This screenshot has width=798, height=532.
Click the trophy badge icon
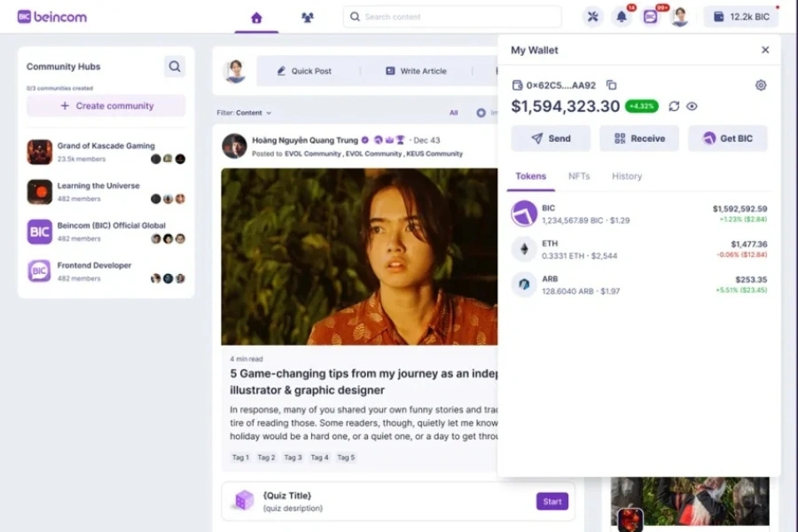(x=401, y=140)
